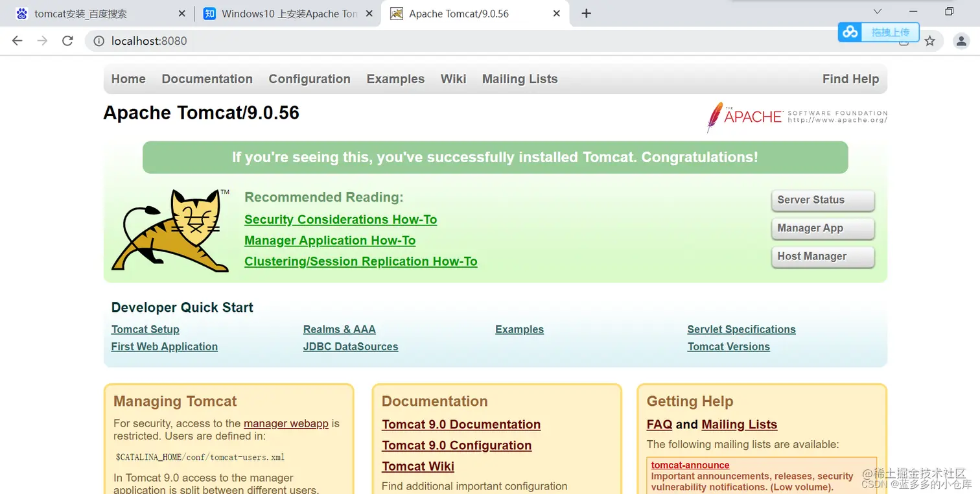Click the Baidu cloud 拖拽上传 upload button
980x494 pixels.
point(879,32)
